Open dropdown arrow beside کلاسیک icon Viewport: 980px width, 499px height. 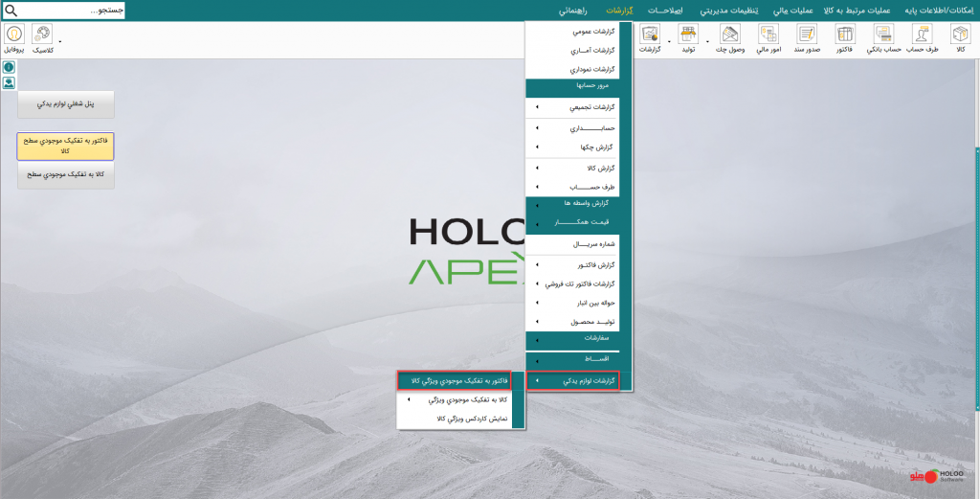point(60,41)
